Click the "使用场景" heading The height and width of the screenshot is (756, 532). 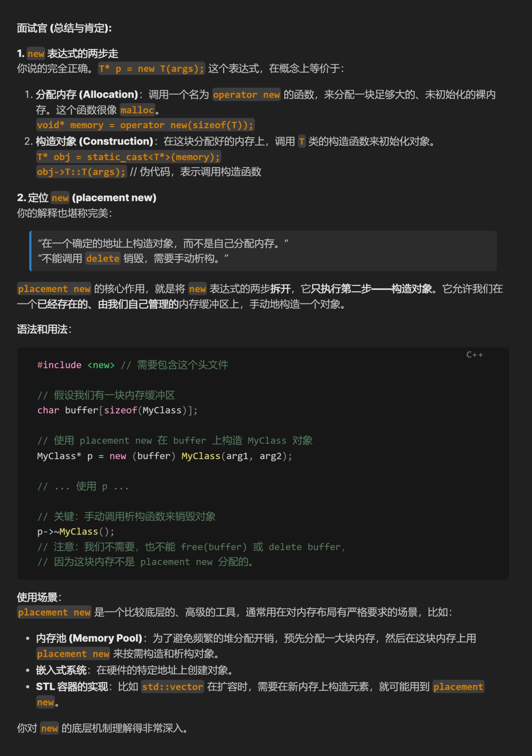pos(39,597)
